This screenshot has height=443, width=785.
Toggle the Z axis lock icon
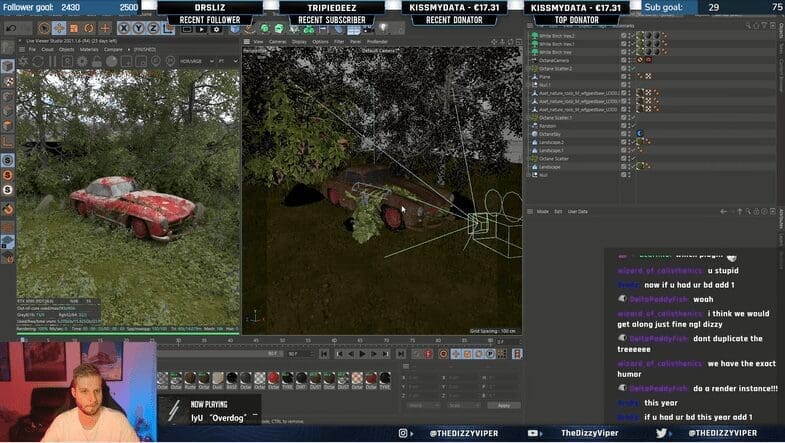(x=153, y=28)
